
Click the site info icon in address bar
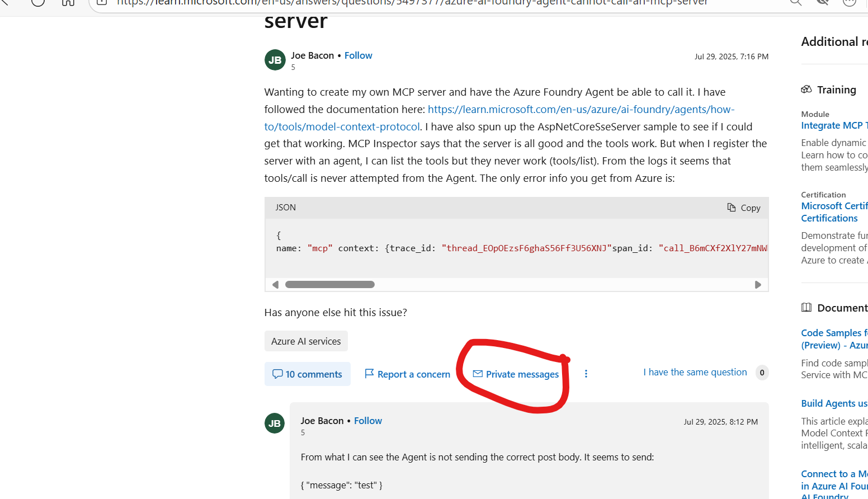point(102,2)
